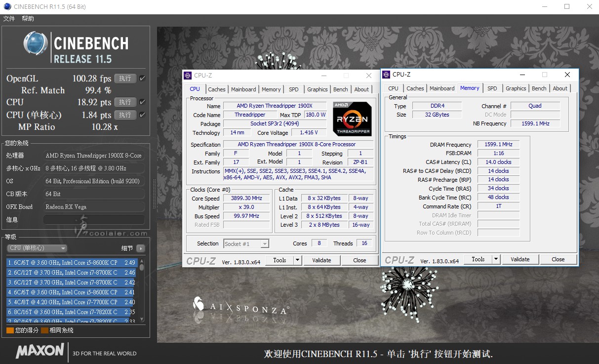The width and height of the screenshot is (599, 364).
Task: Run the OpenGL test with its 执行 button
Action: tap(125, 79)
